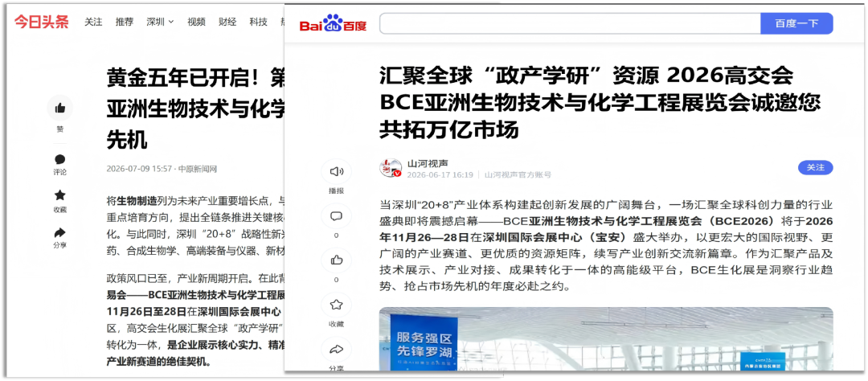868x381 pixels.
Task: Click the Toutiao article headline 黄金五年已开启
Action: (194, 109)
